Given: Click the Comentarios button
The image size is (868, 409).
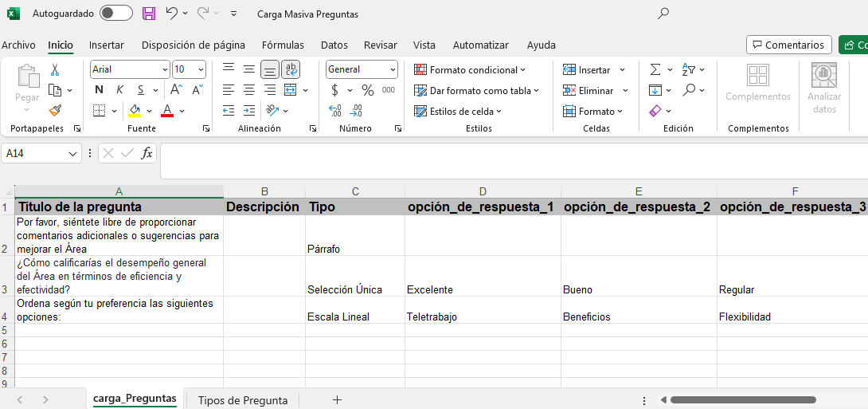Looking at the screenshot, I should 788,45.
